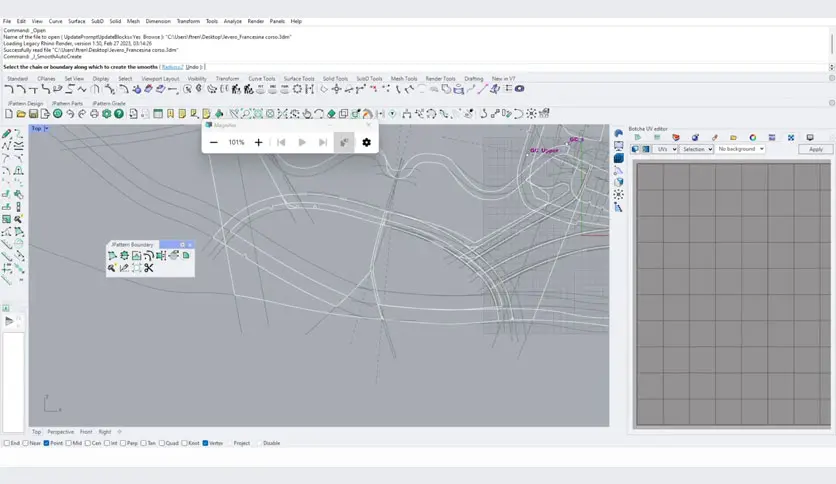The image size is (836, 484).
Task: Click the pencil tool in left sidebar
Action: (x=6, y=134)
